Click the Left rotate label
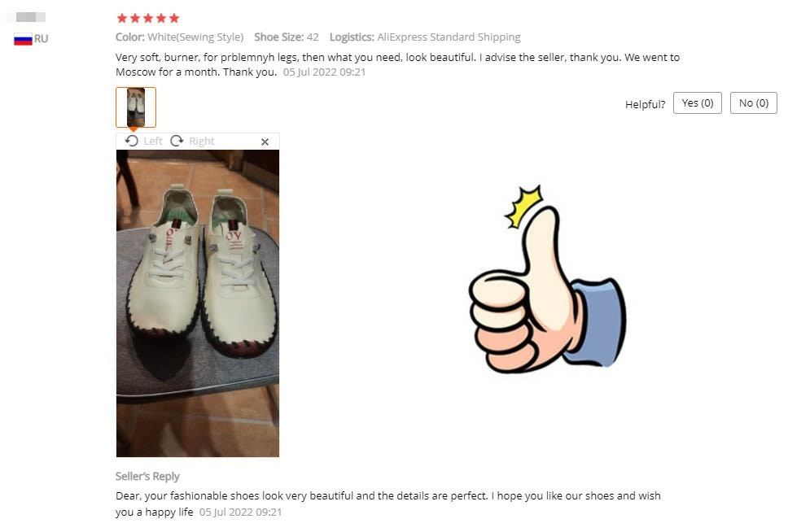 coord(153,142)
